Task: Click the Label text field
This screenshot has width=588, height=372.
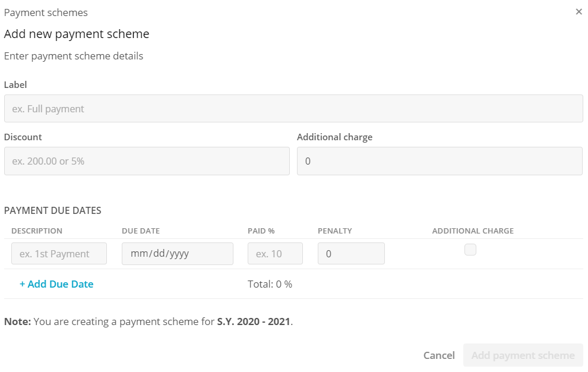Action: click(293, 109)
